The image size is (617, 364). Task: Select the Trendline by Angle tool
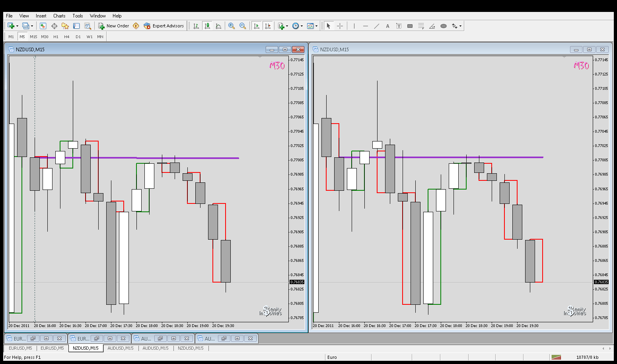432,26
